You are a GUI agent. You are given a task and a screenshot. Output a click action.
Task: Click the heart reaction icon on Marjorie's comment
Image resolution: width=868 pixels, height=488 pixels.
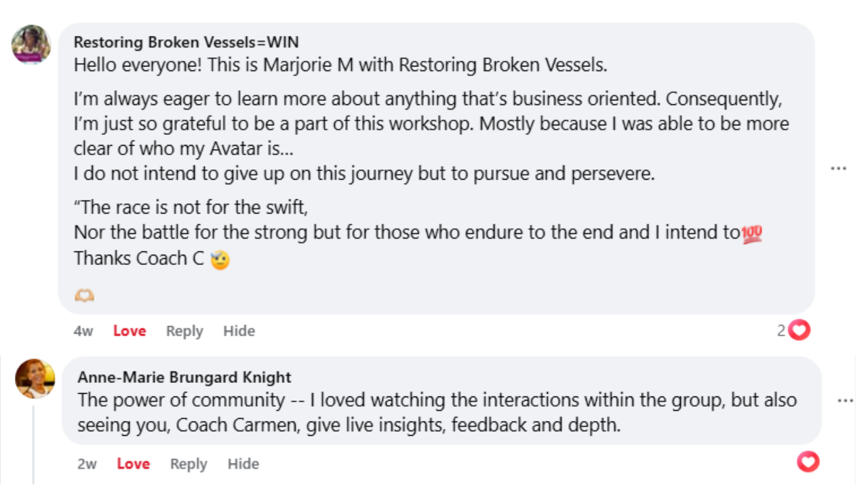click(x=800, y=331)
